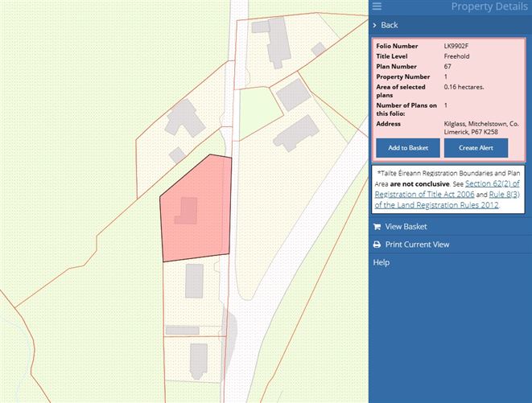
Task: Open the Help menu item
Action: click(x=381, y=262)
